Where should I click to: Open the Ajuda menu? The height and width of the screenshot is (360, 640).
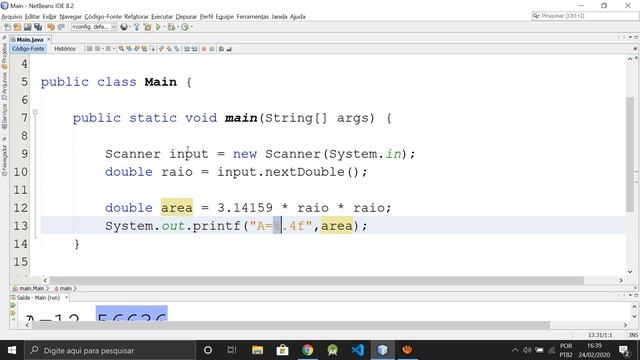coord(298,17)
